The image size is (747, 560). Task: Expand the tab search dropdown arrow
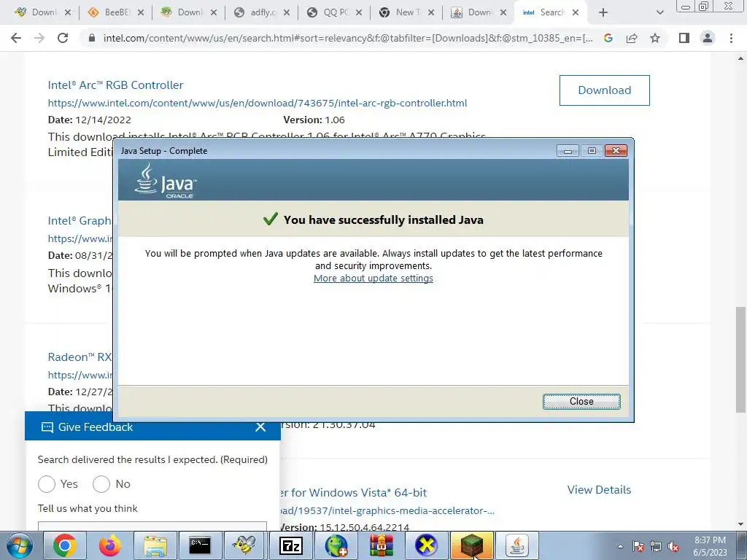tap(659, 12)
